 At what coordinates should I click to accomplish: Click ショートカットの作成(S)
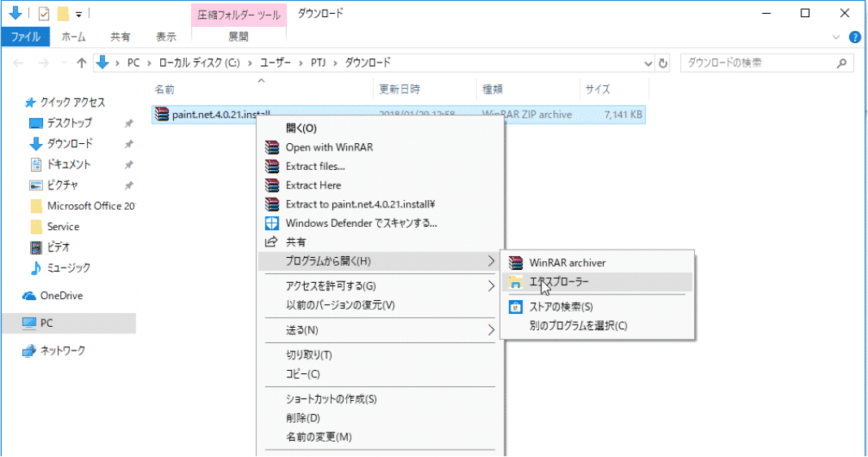click(x=331, y=398)
